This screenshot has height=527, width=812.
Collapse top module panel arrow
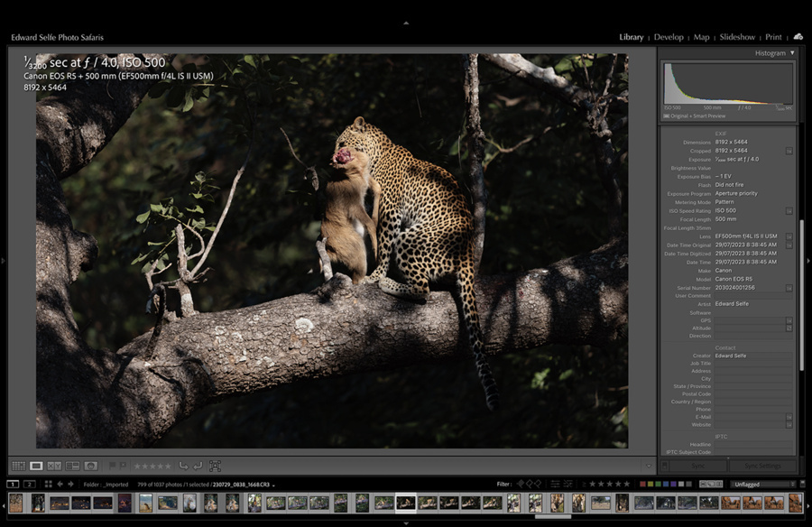point(406,23)
